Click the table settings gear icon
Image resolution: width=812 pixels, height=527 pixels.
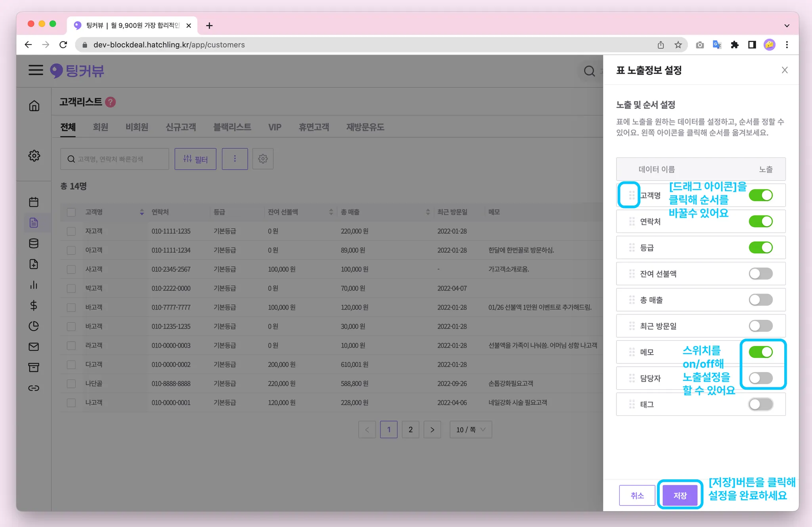(x=263, y=159)
